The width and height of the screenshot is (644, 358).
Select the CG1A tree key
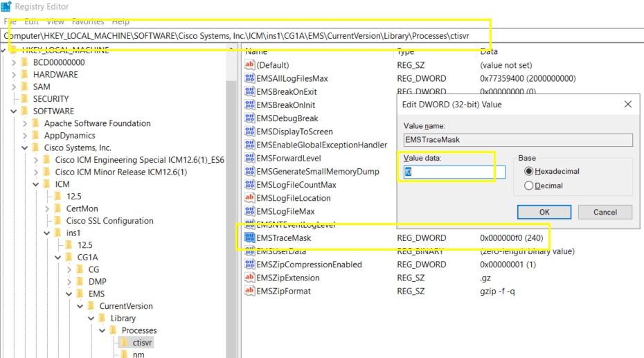pos(87,258)
